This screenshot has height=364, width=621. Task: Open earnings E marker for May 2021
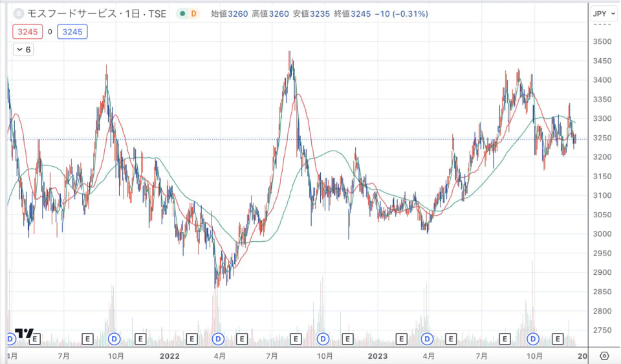point(35,339)
